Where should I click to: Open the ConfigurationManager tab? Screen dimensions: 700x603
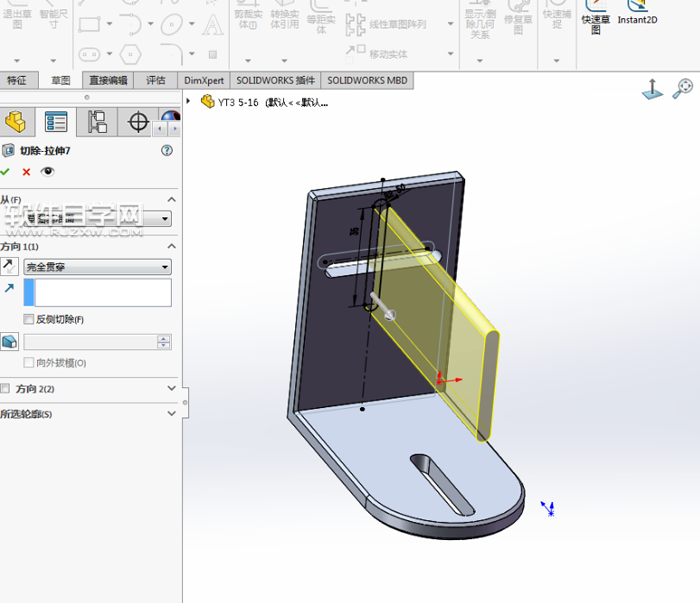(97, 122)
